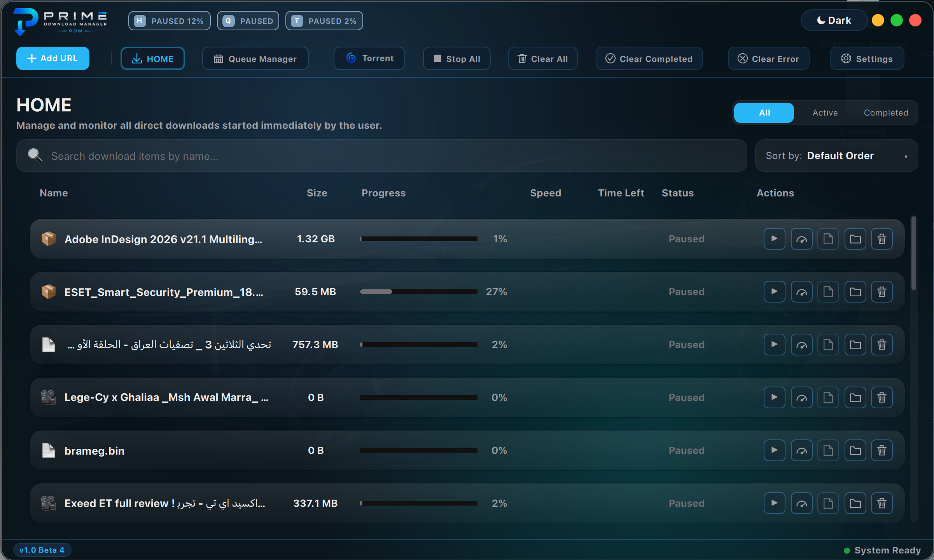The image size is (934, 560).
Task: Open speed limiter for Exeed ET row
Action: tap(801, 503)
